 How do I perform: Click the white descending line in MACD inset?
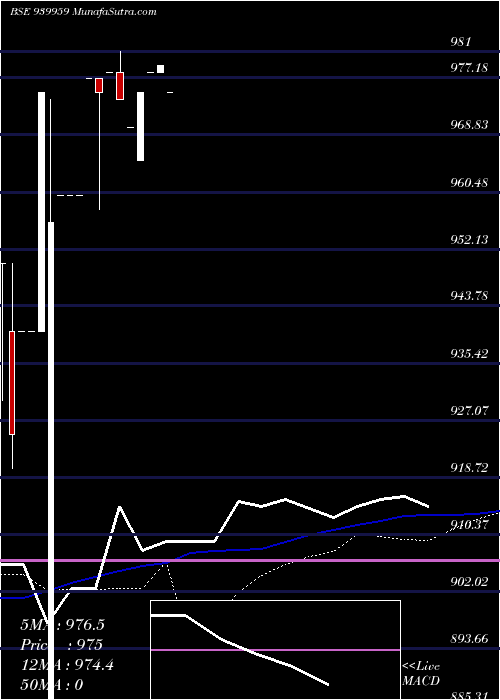240,649
